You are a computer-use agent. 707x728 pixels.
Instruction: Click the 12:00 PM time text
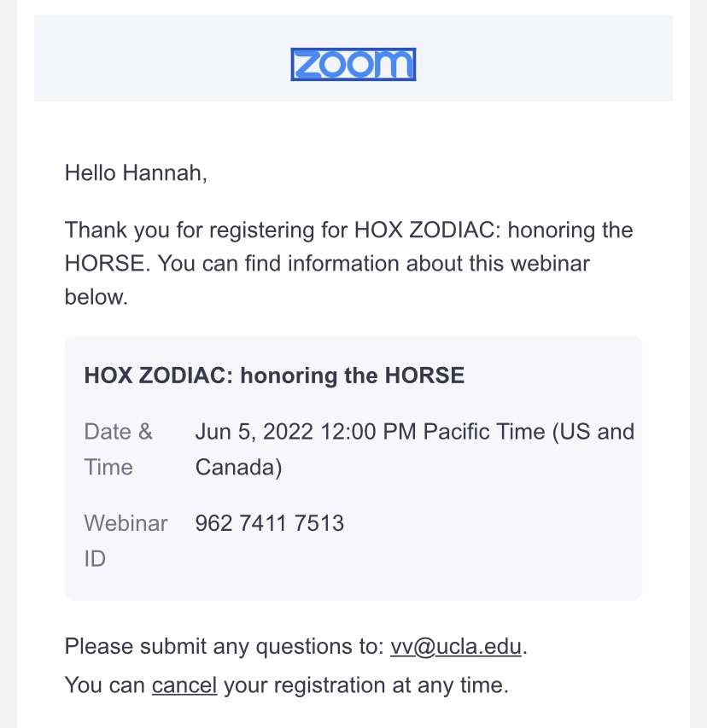click(x=368, y=432)
